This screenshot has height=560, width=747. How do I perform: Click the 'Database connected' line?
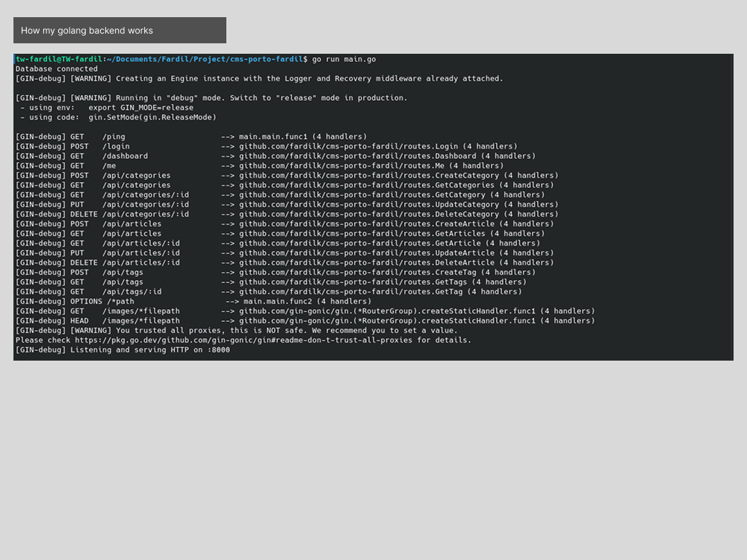[x=57, y=69]
